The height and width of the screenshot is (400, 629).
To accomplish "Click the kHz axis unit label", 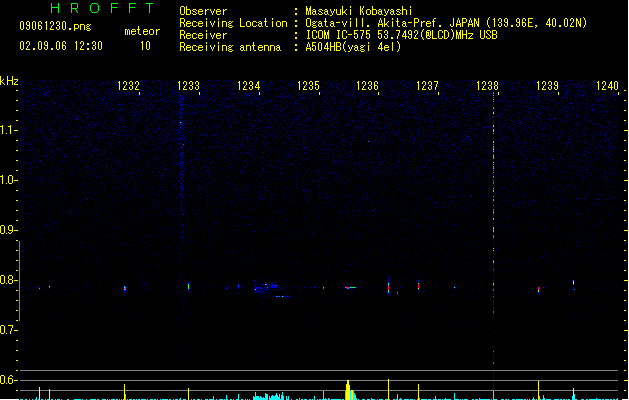I will click(9, 81).
